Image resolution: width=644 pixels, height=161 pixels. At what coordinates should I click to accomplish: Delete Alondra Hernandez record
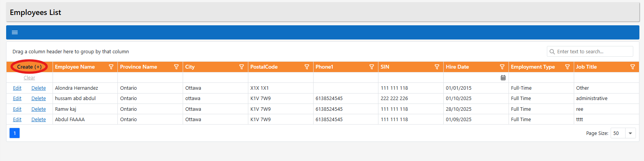point(38,88)
